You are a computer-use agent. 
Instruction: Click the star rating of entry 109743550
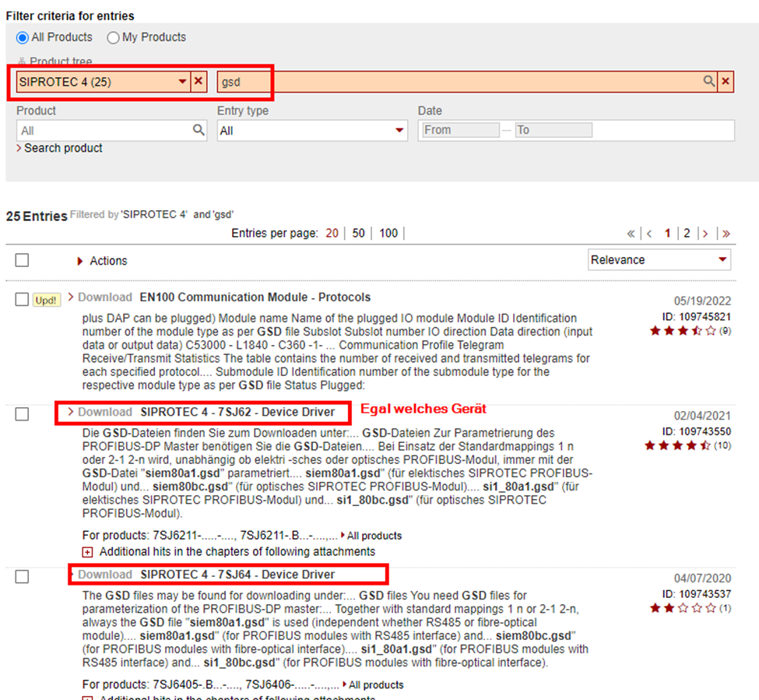coord(676,446)
